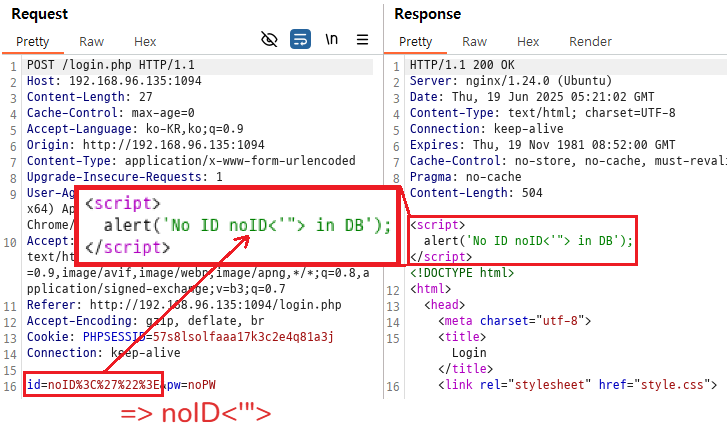Toggle the word wrap icon in Request
This screenshot has width=727, height=433.
(300, 39)
